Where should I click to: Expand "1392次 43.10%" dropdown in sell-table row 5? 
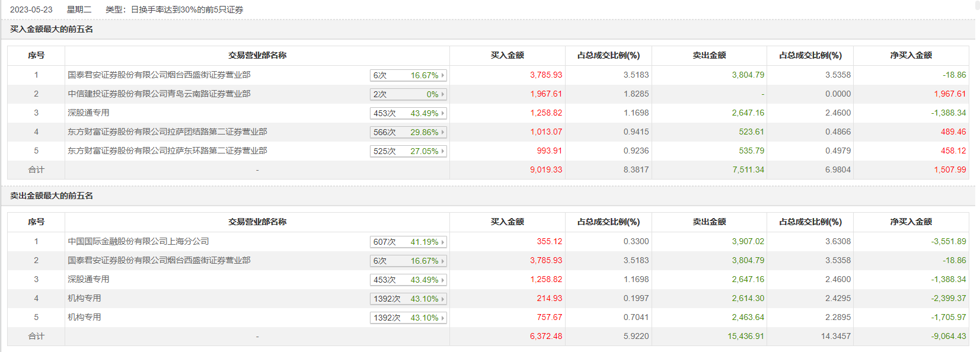[408, 318]
